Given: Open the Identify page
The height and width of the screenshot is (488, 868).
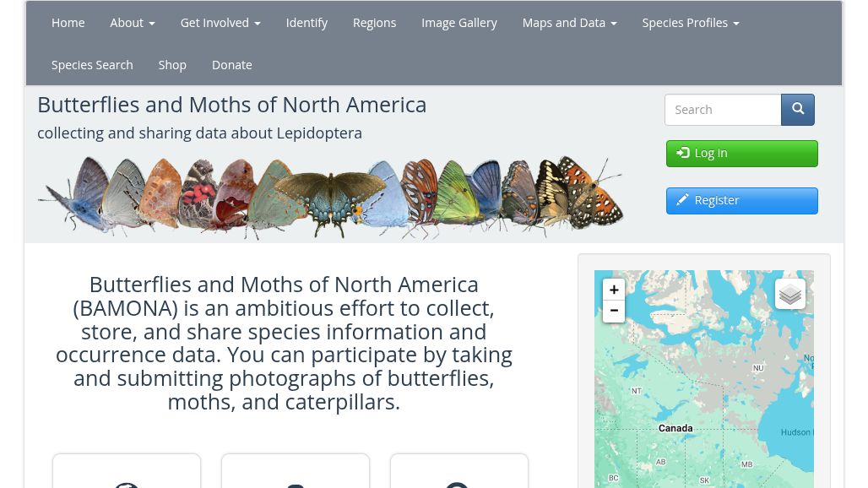Looking at the screenshot, I should [x=307, y=23].
